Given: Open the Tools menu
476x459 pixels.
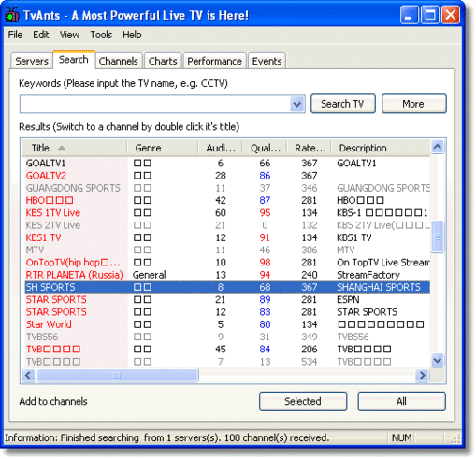Looking at the screenshot, I should point(101,35).
